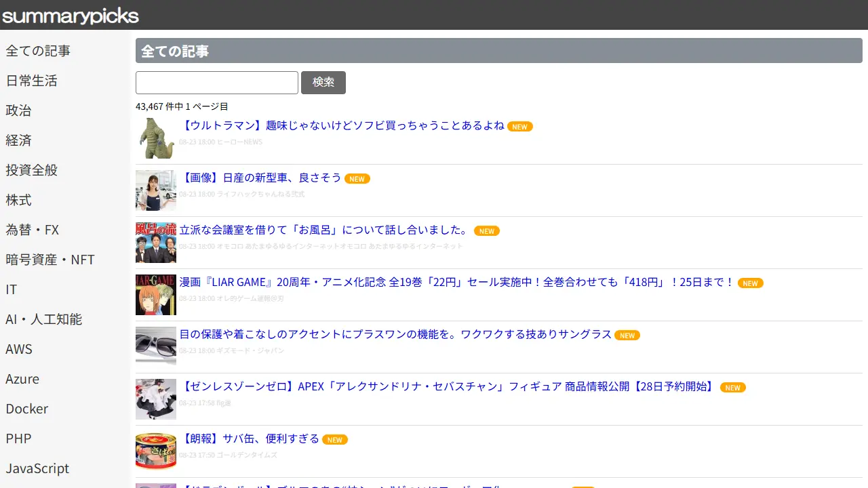Open the Nissan new car article thumbnail

point(156,190)
